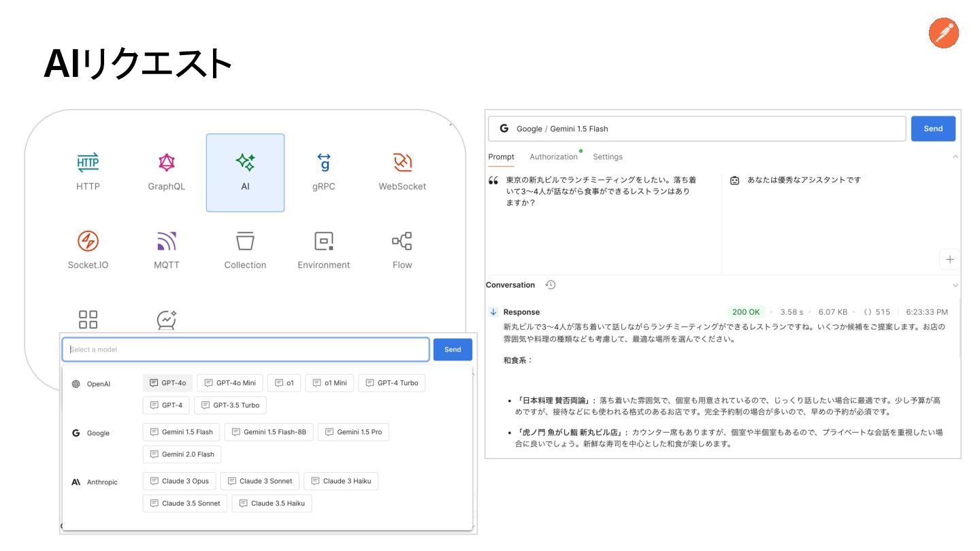The height and width of the screenshot is (551, 980).
Task: Choose the o1 Mini model
Action: [x=329, y=383]
